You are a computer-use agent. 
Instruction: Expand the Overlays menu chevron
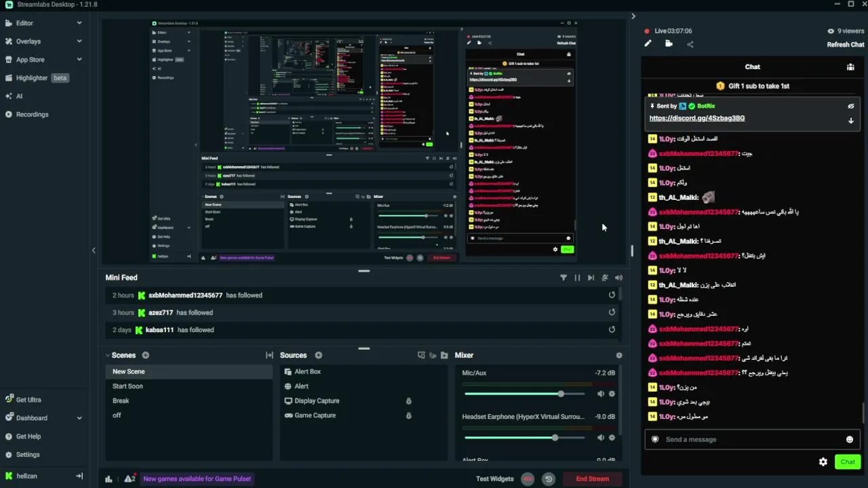pos(79,41)
